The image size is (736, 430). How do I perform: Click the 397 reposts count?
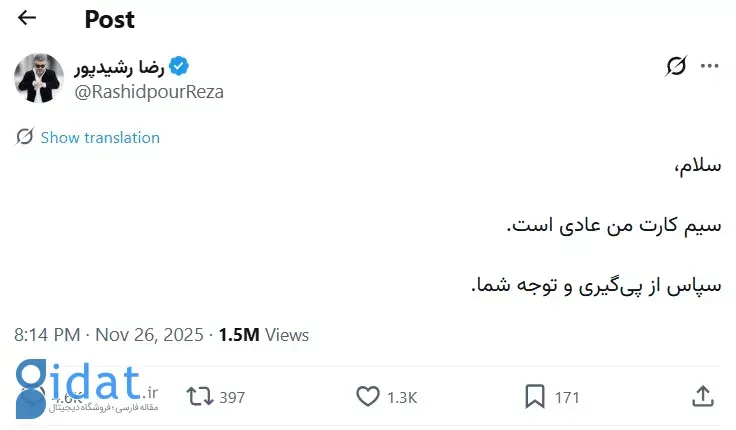click(x=232, y=398)
